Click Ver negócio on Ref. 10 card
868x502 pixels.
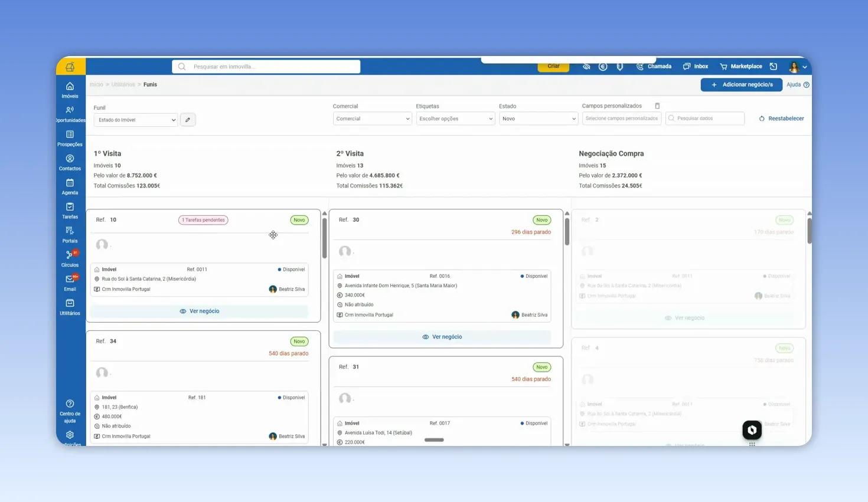200,311
